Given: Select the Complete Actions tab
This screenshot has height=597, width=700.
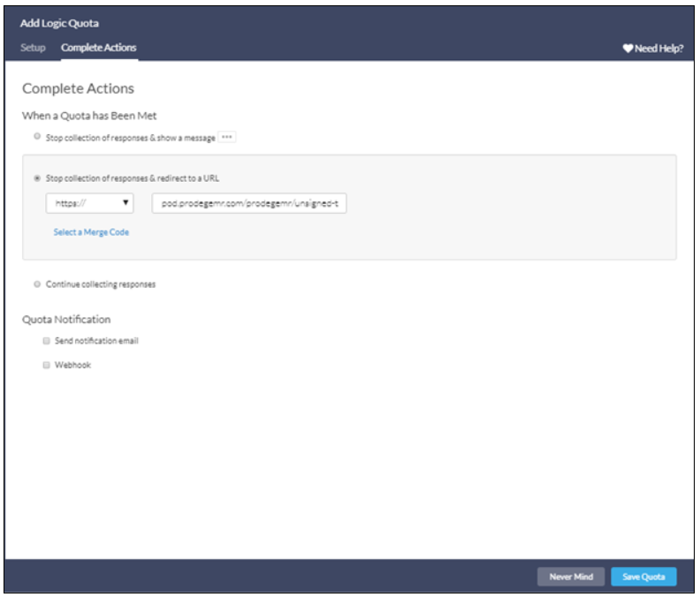Looking at the screenshot, I should point(99,48).
